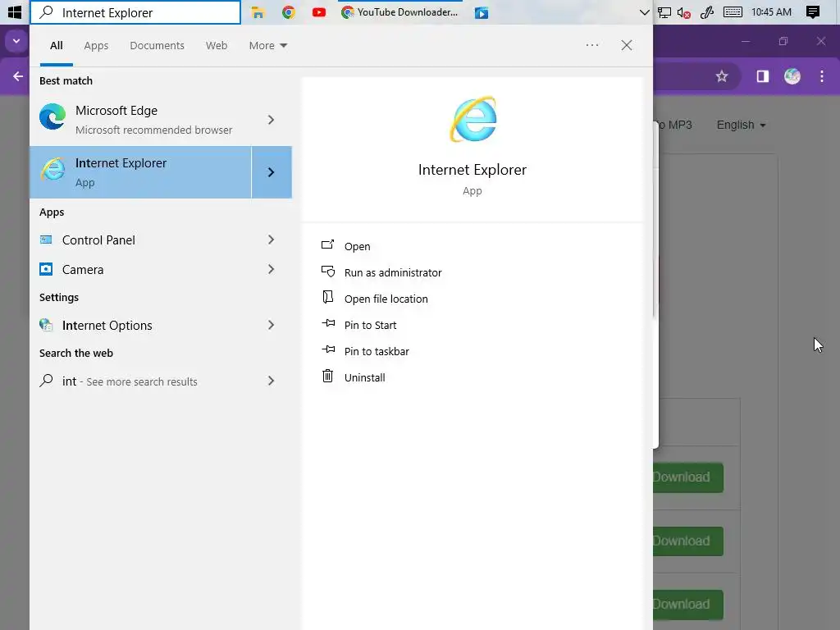Open the touch keyboard tray icon
The width and height of the screenshot is (840, 630).
(733, 12)
